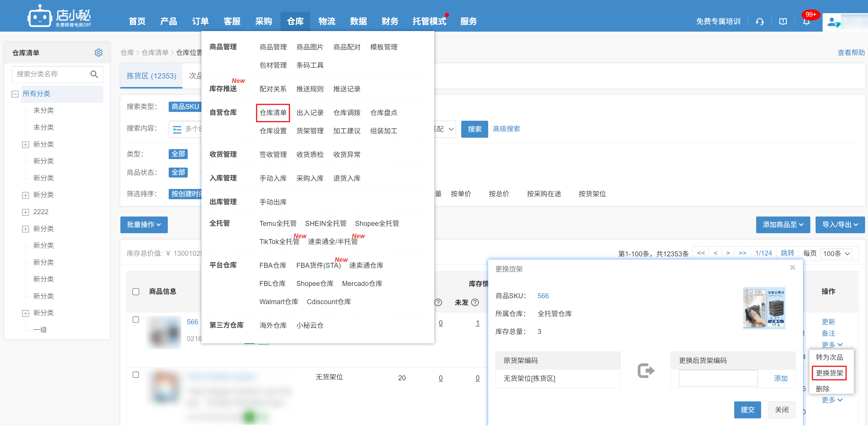868x426 pixels.
Task: Check the checkbox for product 566 row
Action: (x=136, y=319)
